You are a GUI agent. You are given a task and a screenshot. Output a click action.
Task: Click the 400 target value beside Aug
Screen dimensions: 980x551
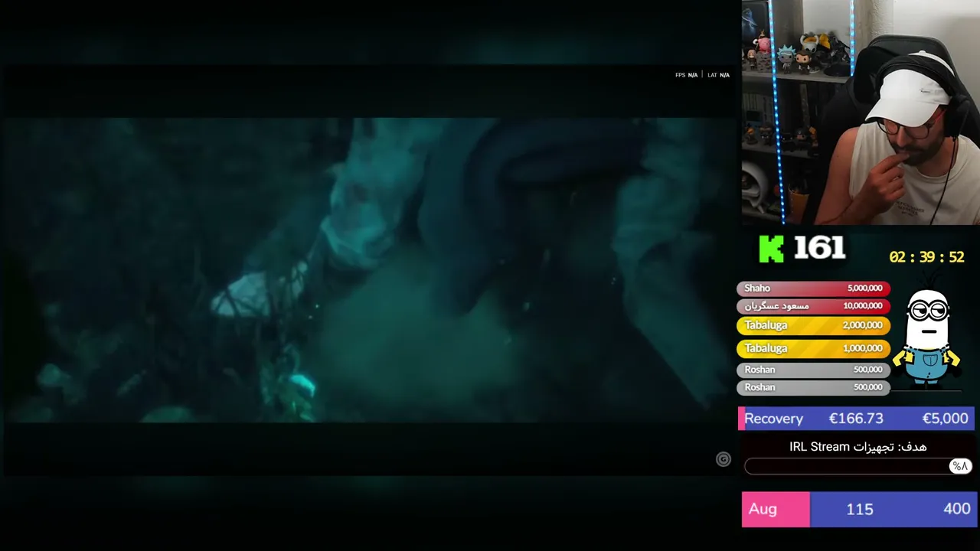[956, 509]
